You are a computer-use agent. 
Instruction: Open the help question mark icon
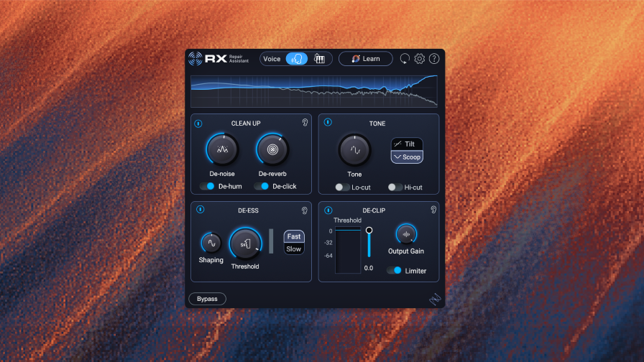[x=434, y=59]
